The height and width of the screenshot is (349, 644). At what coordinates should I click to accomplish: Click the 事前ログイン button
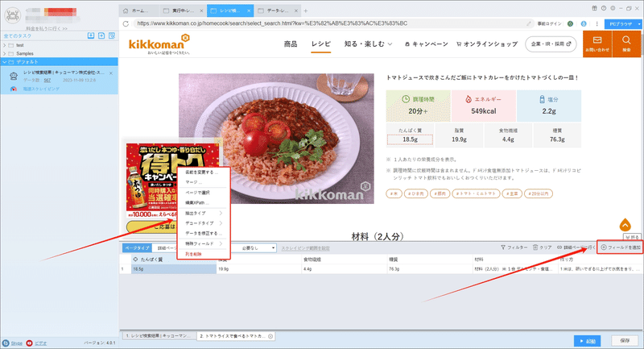pyautogui.click(x=549, y=24)
